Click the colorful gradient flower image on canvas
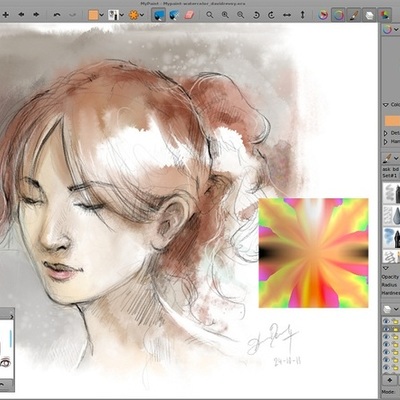The height and width of the screenshot is (400, 400). click(313, 253)
